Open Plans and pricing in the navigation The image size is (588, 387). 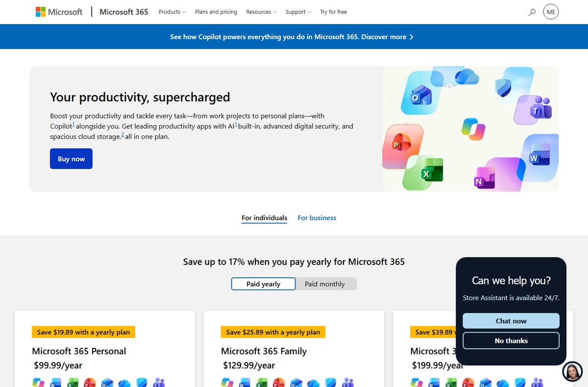coord(216,12)
